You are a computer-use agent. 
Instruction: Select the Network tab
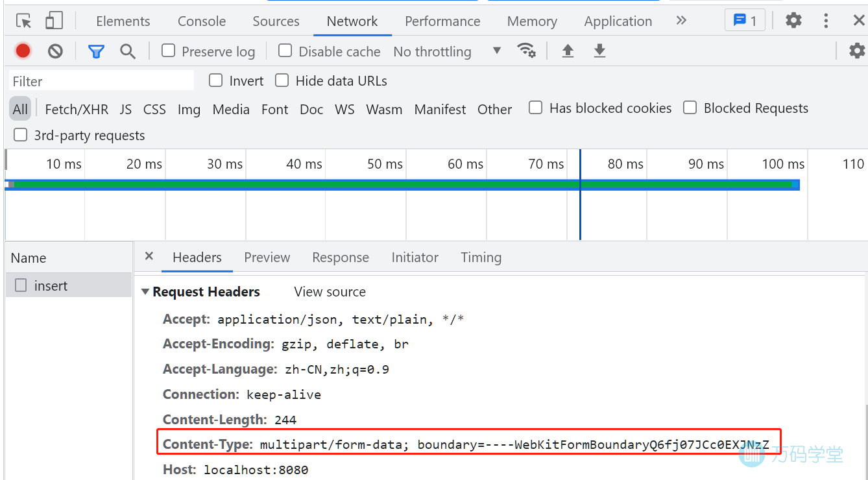[352, 21]
